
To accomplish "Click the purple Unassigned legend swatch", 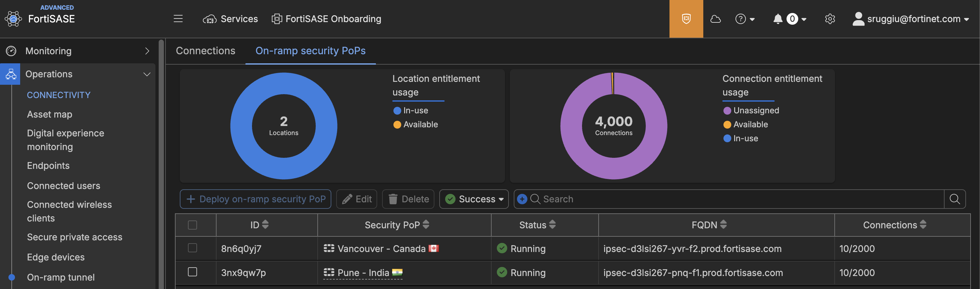I will point(727,110).
